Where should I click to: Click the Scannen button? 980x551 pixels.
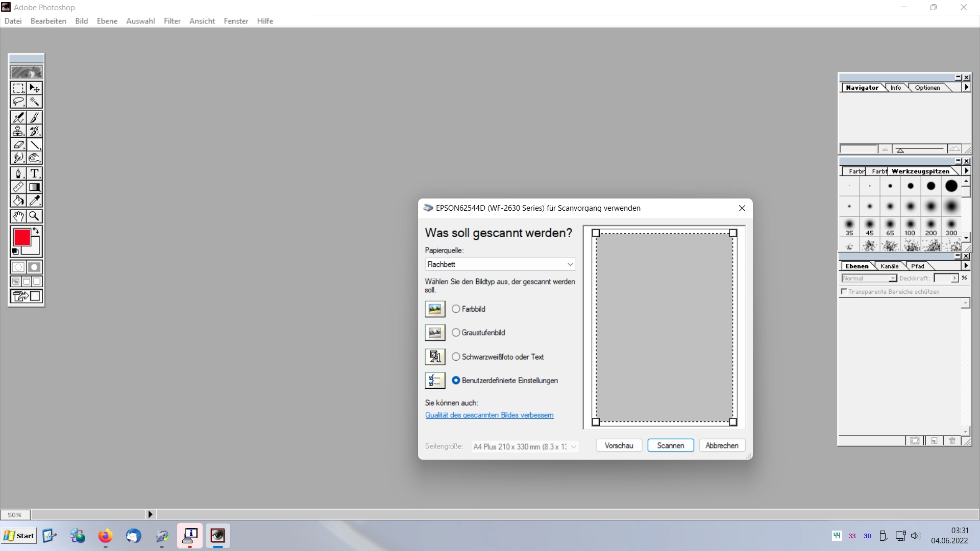coord(671,445)
